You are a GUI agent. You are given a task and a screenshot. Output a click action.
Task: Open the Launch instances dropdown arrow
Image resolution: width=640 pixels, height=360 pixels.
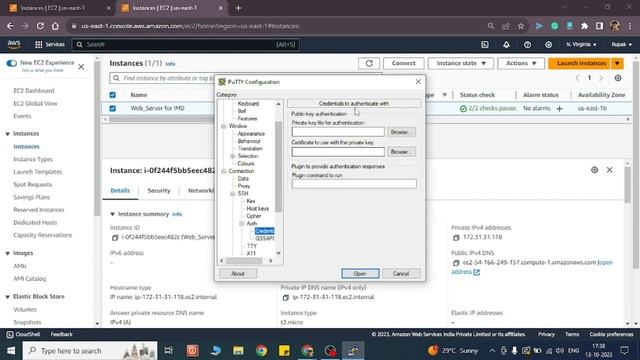[617, 63]
